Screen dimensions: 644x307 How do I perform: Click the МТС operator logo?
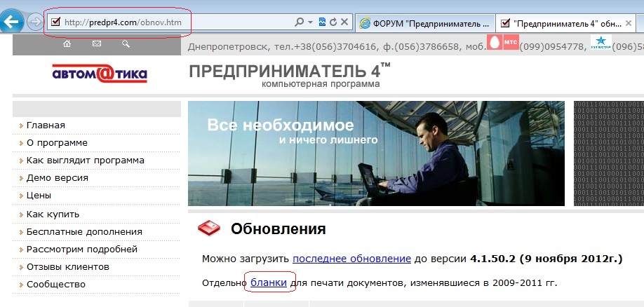[511, 42]
